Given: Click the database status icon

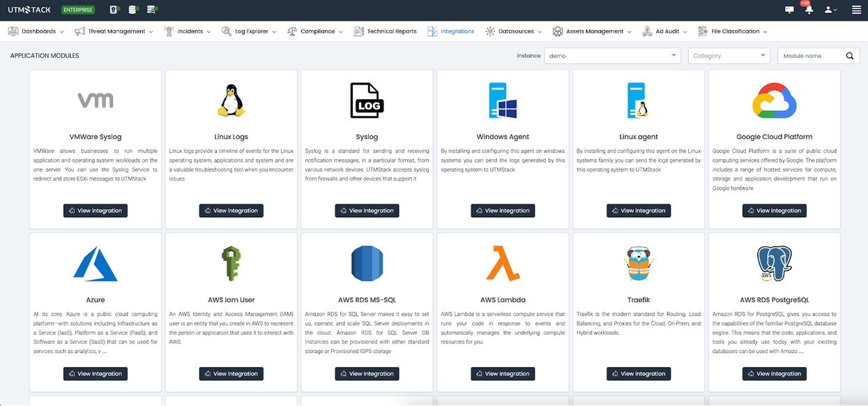Looking at the screenshot, I should pyautogui.click(x=133, y=10).
